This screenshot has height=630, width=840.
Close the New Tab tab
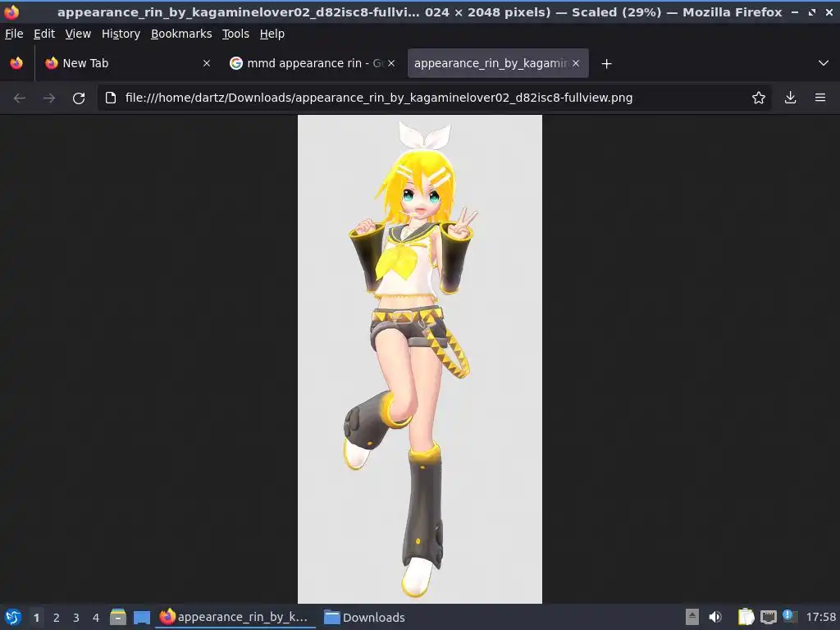point(207,63)
